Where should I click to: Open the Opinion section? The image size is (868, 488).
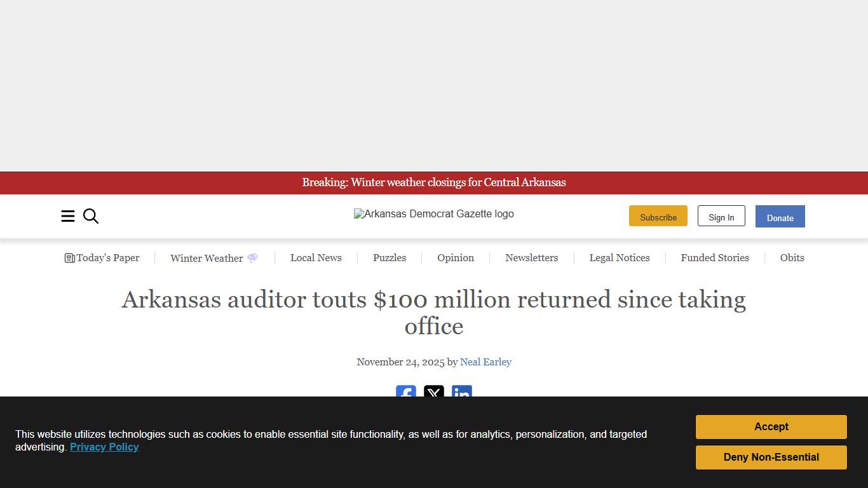pos(455,257)
